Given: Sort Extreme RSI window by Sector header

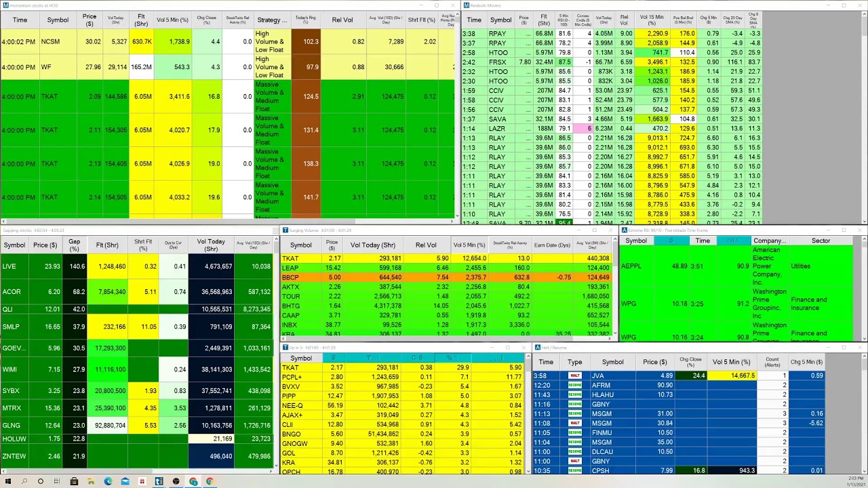Looking at the screenshot, I should [821, 241].
